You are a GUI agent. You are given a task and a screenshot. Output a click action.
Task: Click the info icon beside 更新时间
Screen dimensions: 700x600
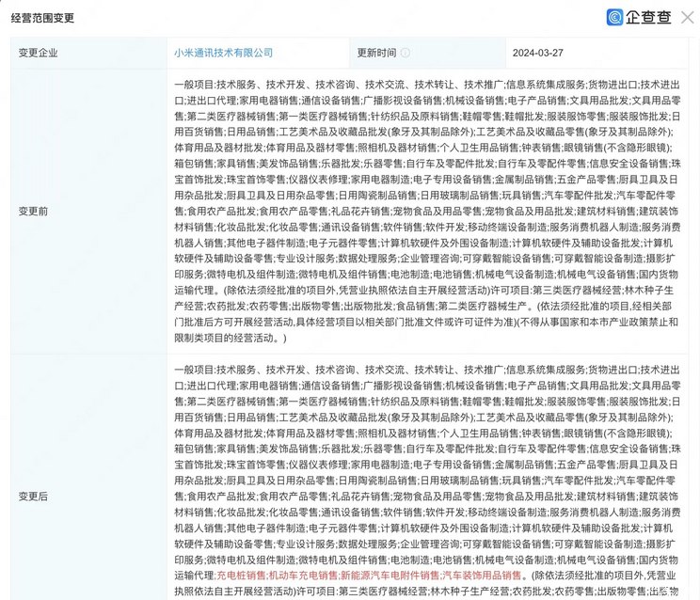(x=405, y=53)
